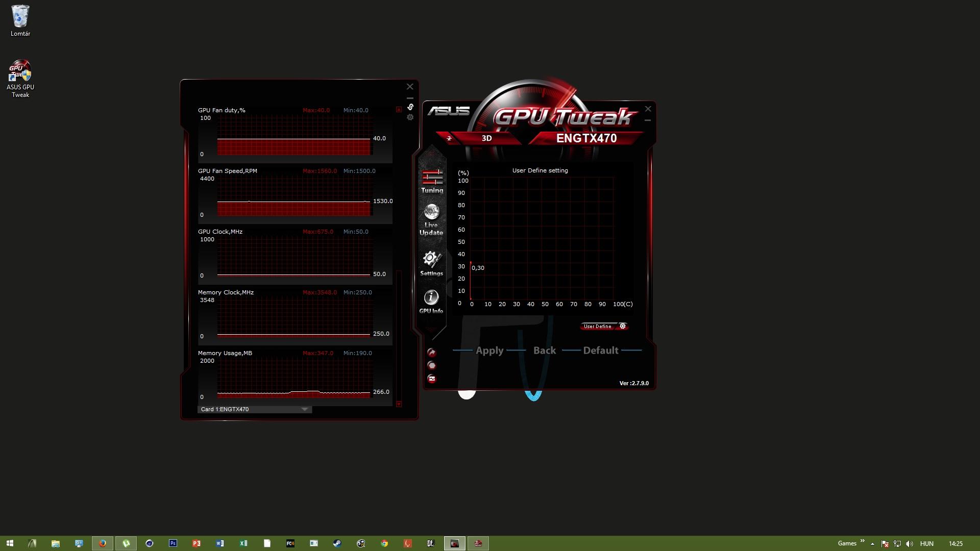
Task: Launch Word from the taskbar
Action: [x=220, y=543]
